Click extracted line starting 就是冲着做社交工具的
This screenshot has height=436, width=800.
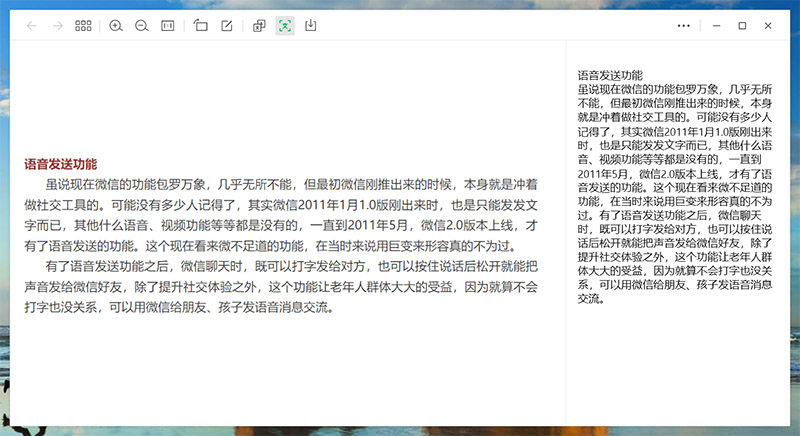675,117
